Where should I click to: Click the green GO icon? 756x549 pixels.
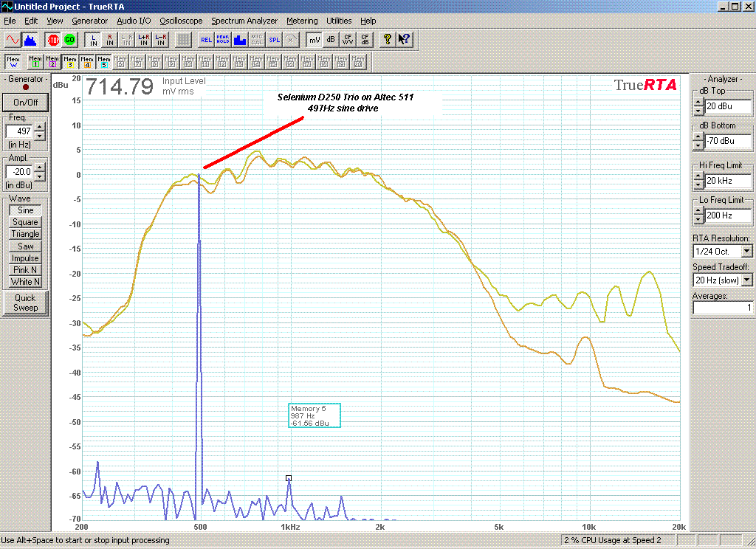(70, 40)
